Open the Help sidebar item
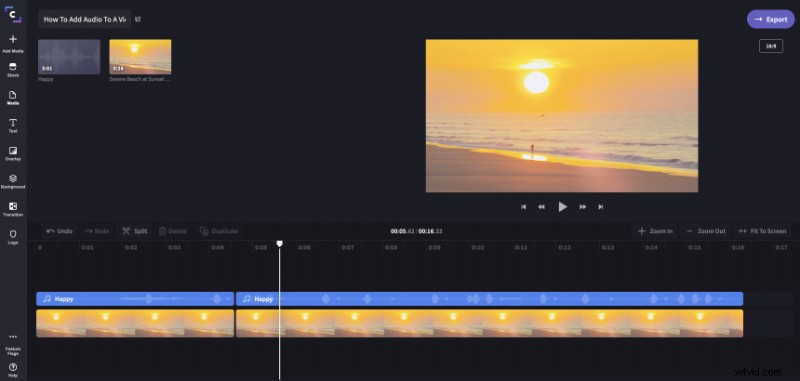This screenshot has width=800, height=381. point(13,370)
